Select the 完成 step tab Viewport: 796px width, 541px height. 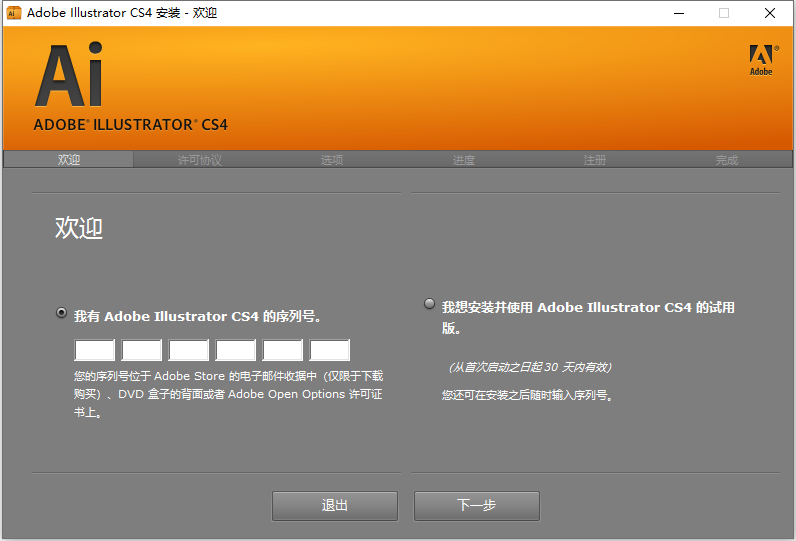[726, 160]
